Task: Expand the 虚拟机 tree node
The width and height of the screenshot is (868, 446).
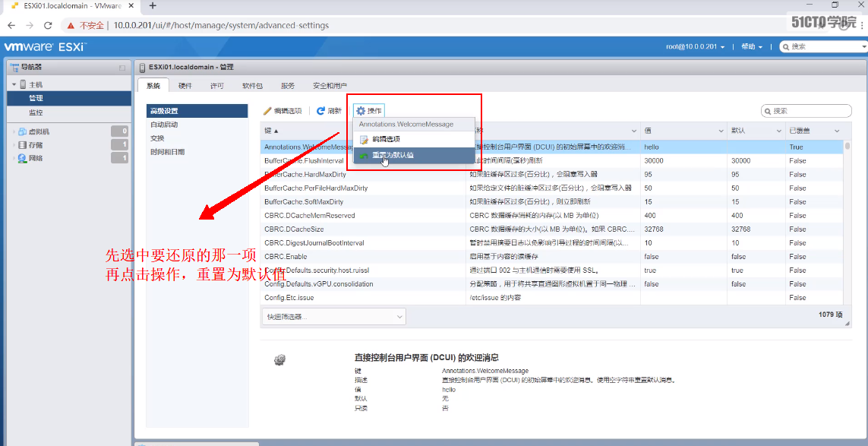Action: click(x=14, y=132)
